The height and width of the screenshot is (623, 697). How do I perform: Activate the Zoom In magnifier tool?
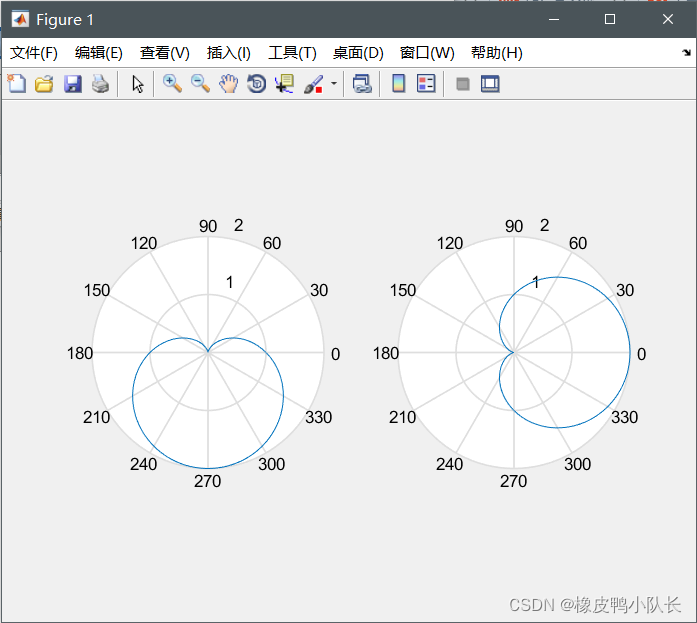[x=172, y=84]
